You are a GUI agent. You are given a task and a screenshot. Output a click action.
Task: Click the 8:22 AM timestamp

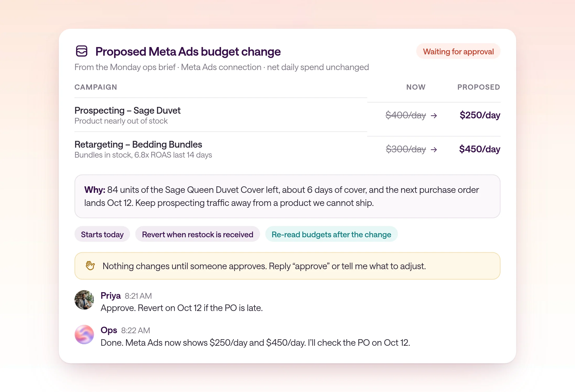tap(136, 330)
